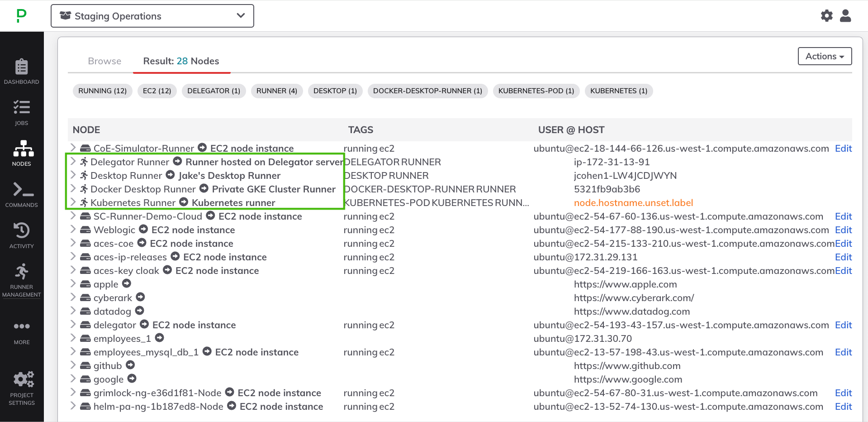Click the arrow icon beside github node
This screenshot has height=422, width=868.
(130, 365)
